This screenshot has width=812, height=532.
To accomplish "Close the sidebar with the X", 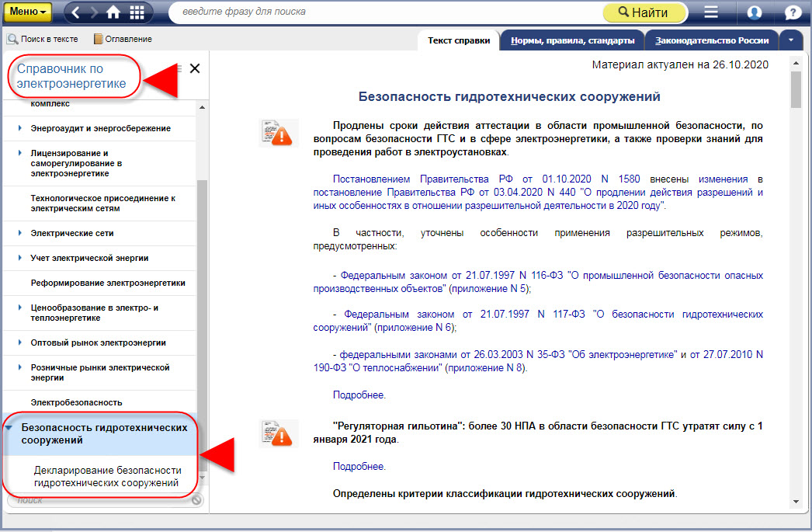I will coord(195,68).
